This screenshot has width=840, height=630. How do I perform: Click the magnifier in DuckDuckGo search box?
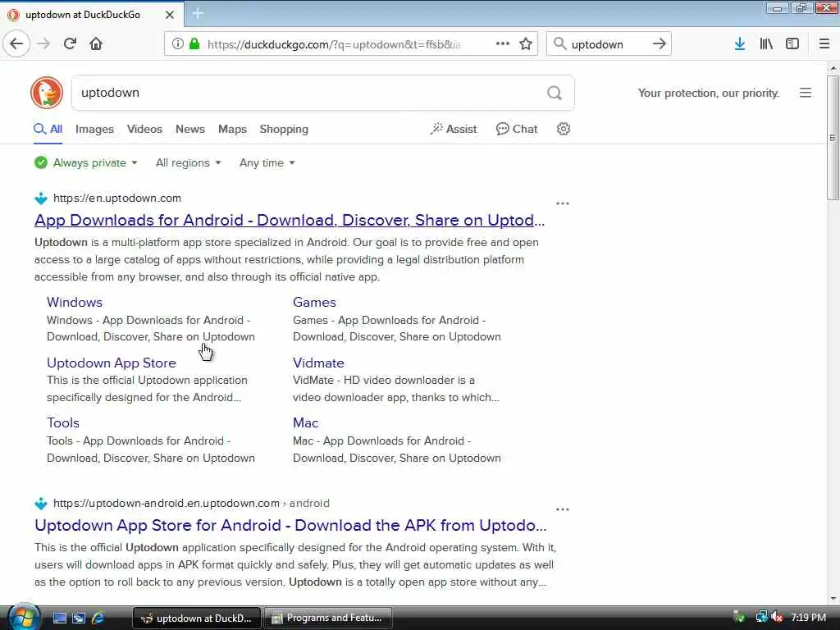[x=555, y=94]
